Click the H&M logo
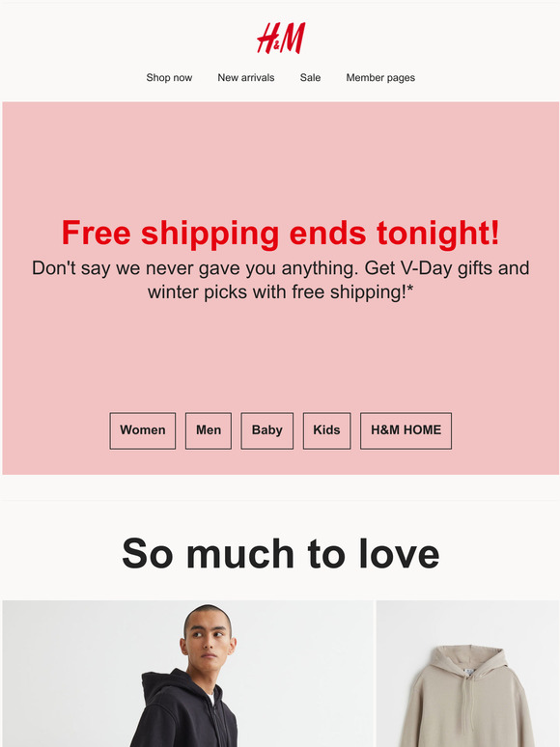The image size is (560, 747). point(281,38)
